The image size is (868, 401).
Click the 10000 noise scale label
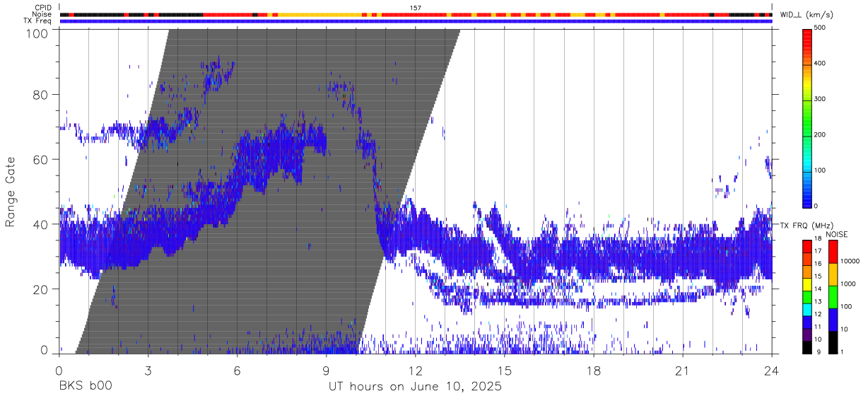(850, 261)
